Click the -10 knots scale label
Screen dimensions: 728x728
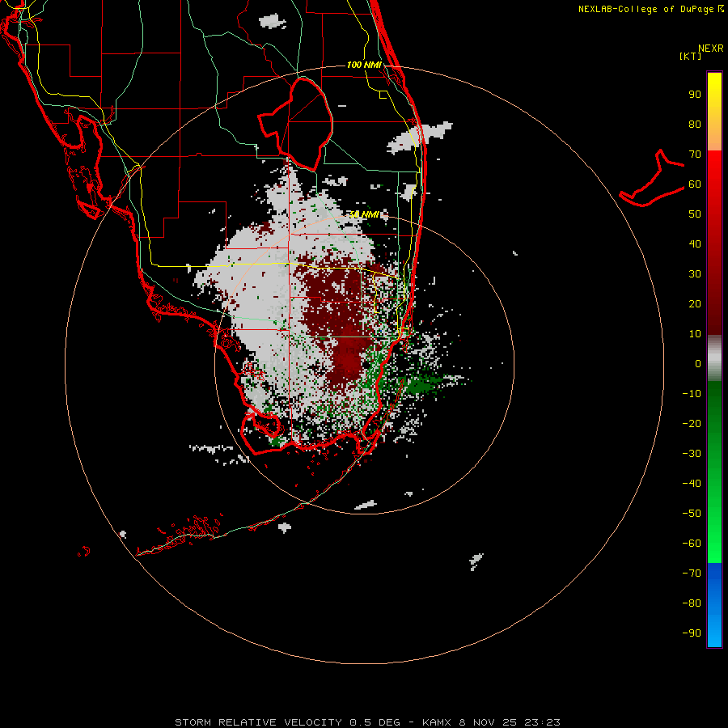point(692,394)
